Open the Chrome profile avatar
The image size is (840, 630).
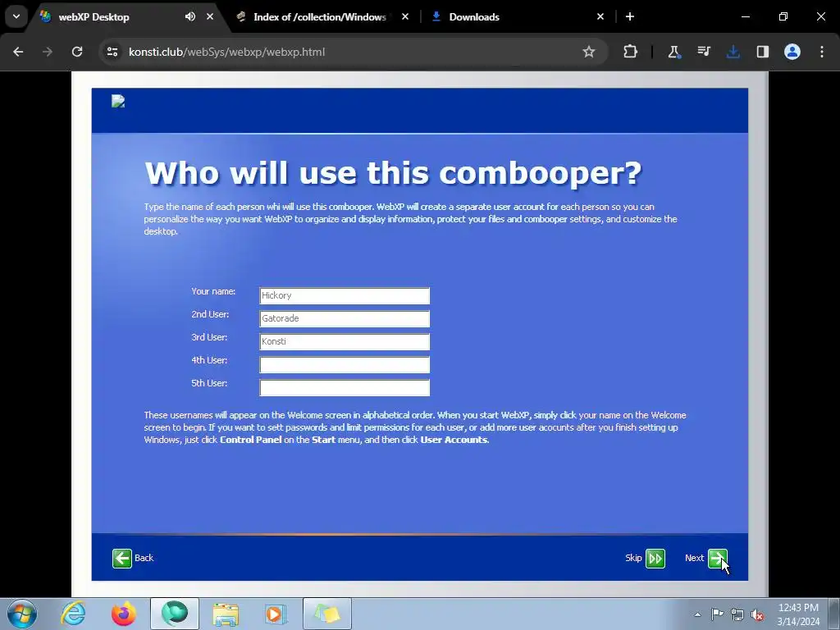point(792,52)
